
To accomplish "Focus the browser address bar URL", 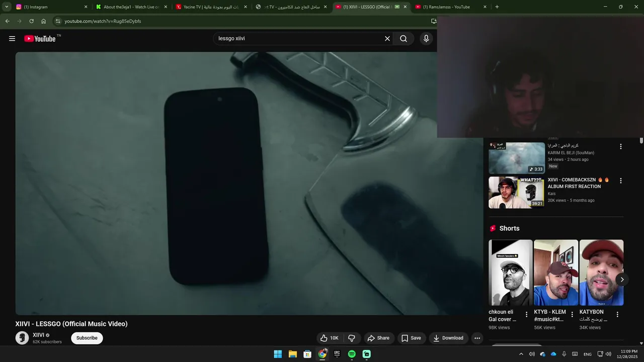I will [x=103, y=21].
